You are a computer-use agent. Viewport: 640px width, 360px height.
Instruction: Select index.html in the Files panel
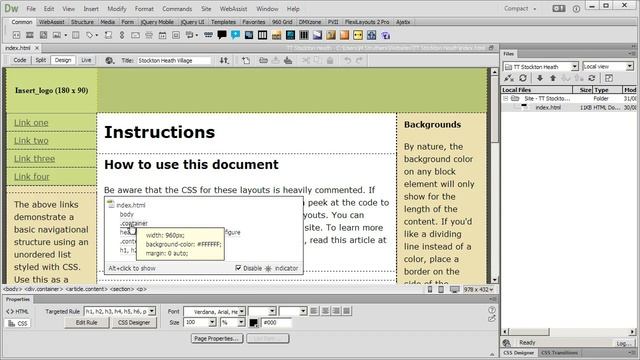[x=547, y=107]
